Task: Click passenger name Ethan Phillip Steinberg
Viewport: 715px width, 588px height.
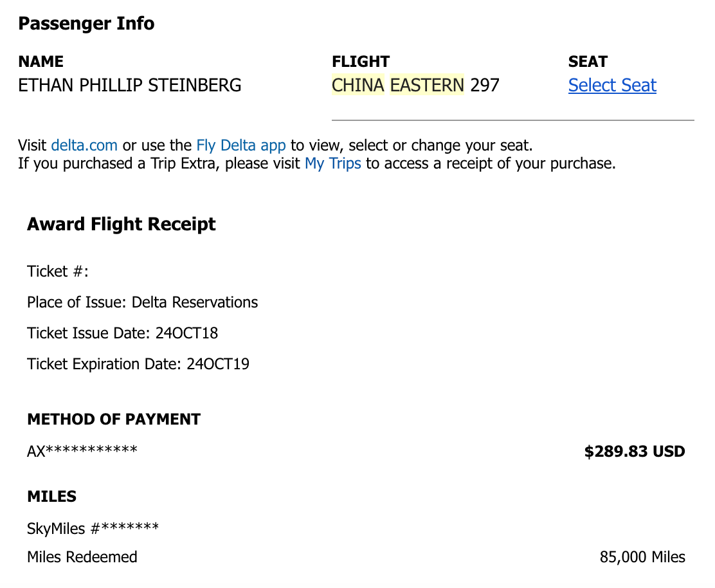Action: (x=130, y=85)
